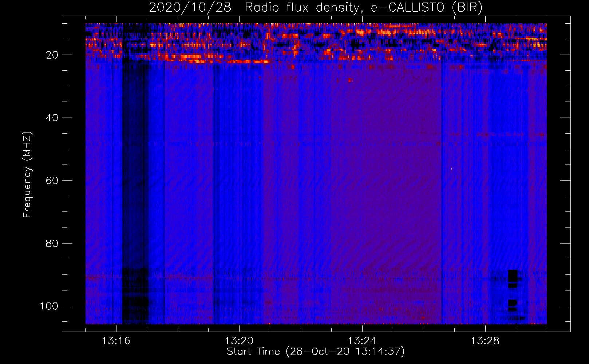Click the 'Frequency (MHZ)' y-axis label

pos(27,175)
